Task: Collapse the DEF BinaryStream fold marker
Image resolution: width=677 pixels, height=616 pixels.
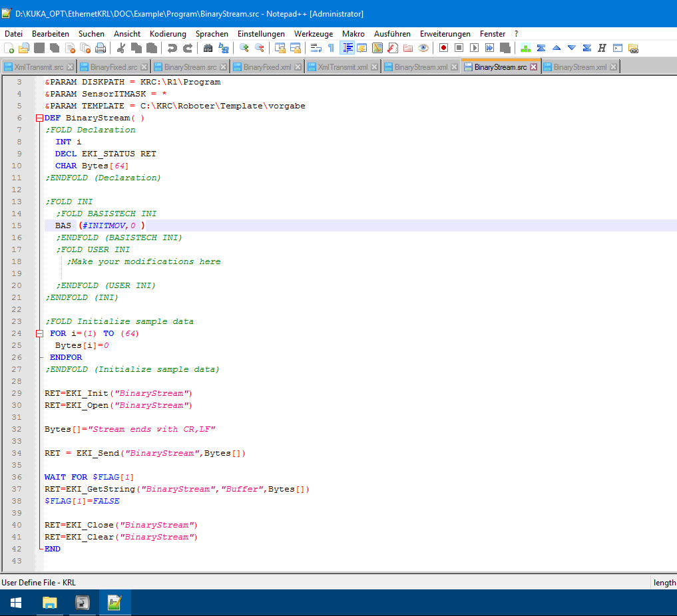Action: pyautogui.click(x=39, y=118)
